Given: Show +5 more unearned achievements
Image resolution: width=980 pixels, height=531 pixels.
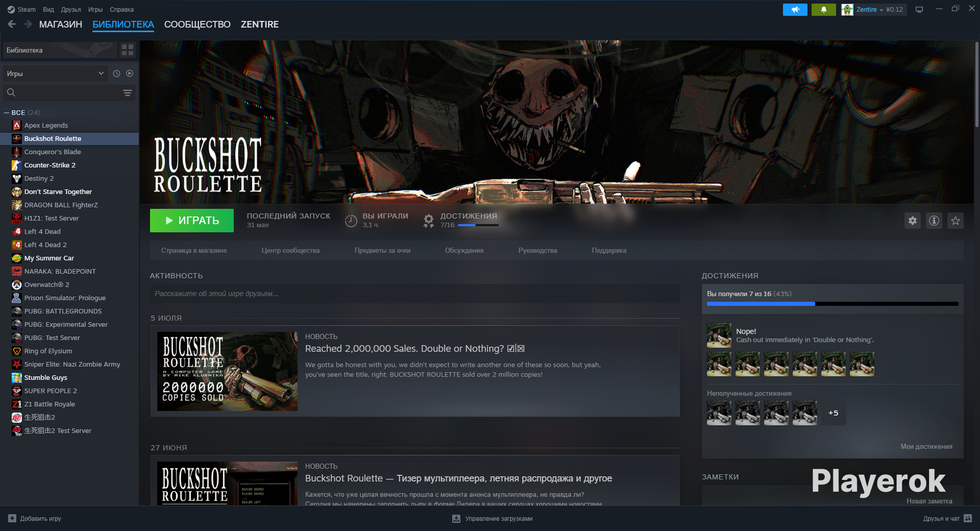Looking at the screenshot, I should pyautogui.click(x=833, y=413).
